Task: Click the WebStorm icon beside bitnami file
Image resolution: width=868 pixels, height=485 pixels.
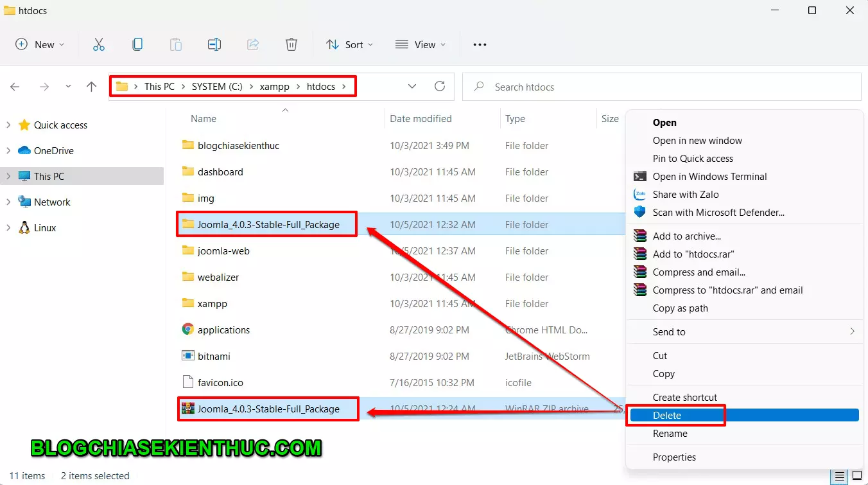Action: pyautogui.click(x=187, y=356)
